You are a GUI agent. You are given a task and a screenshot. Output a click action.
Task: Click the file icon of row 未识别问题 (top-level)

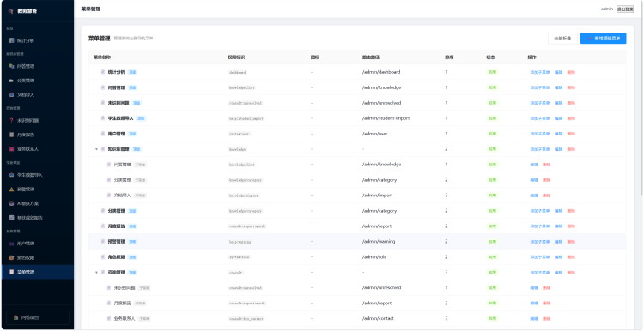click(103, 103)
